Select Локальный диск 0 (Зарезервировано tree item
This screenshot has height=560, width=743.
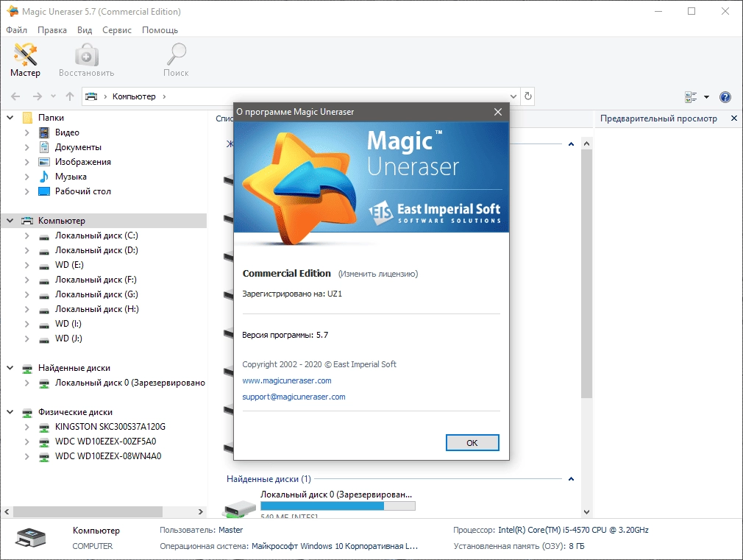click(x=130, y=382)
